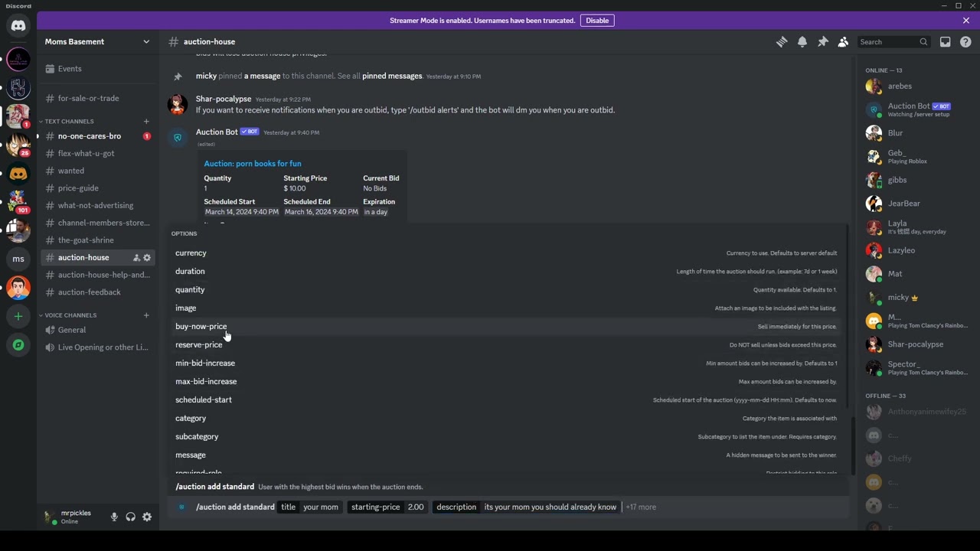The height and width of the screenshot is (551, 980).
Task: Open threads icon in channel header
Action: [782, 42]
